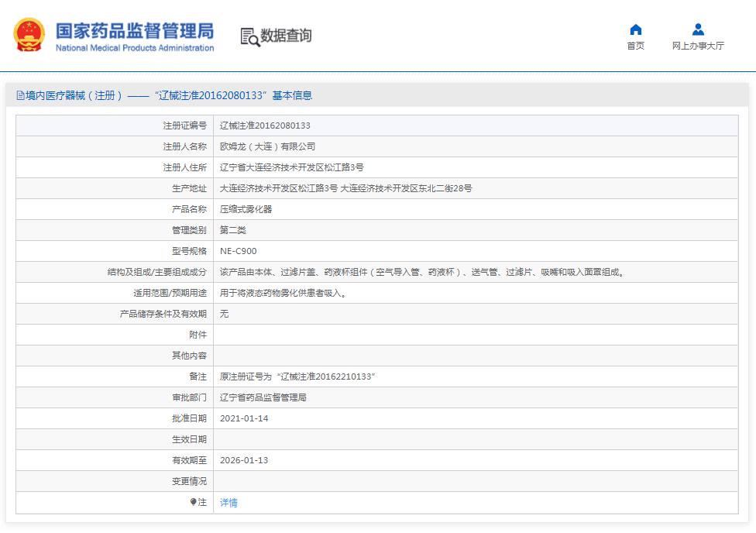Viewport: 756px width, 533px height.
Task: Click registrant name 欧姆龙（大连）有限公司
Action: (267, 146)
